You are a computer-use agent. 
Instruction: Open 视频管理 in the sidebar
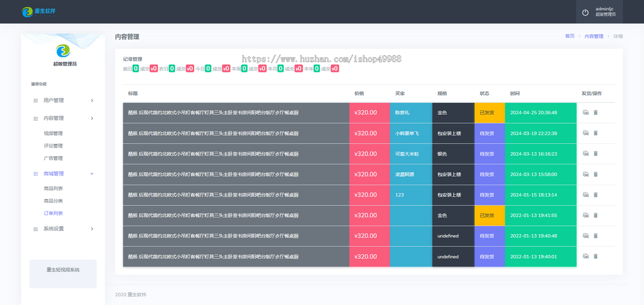coord(53,133)
